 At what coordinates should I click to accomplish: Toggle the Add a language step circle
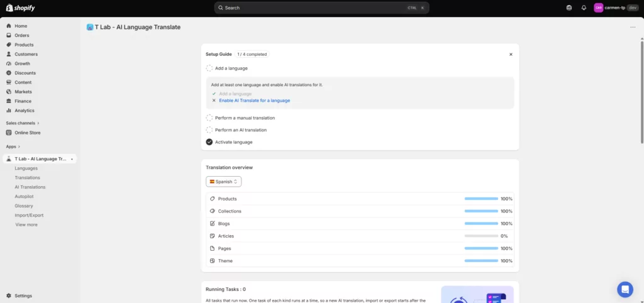[209, 68]
